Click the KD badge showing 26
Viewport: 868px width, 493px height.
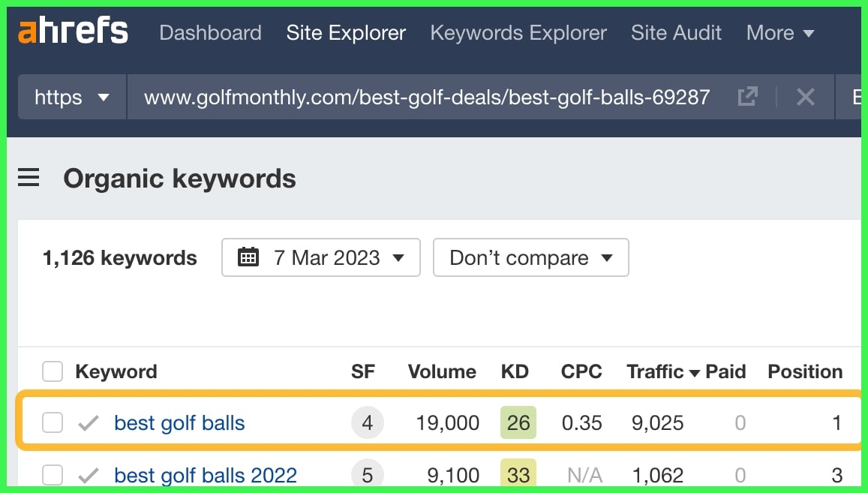pyautogui.click(x=518, y=422)
